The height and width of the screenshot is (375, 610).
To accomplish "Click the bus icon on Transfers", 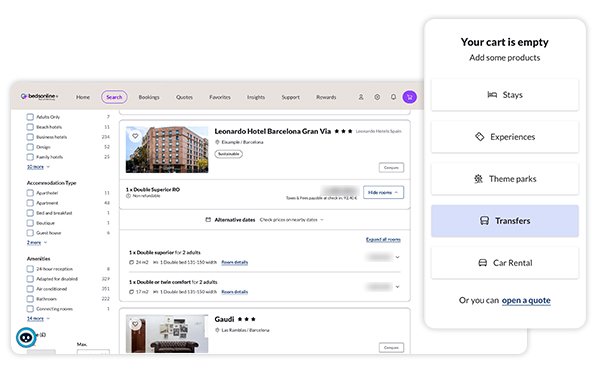I will point(484,221).
